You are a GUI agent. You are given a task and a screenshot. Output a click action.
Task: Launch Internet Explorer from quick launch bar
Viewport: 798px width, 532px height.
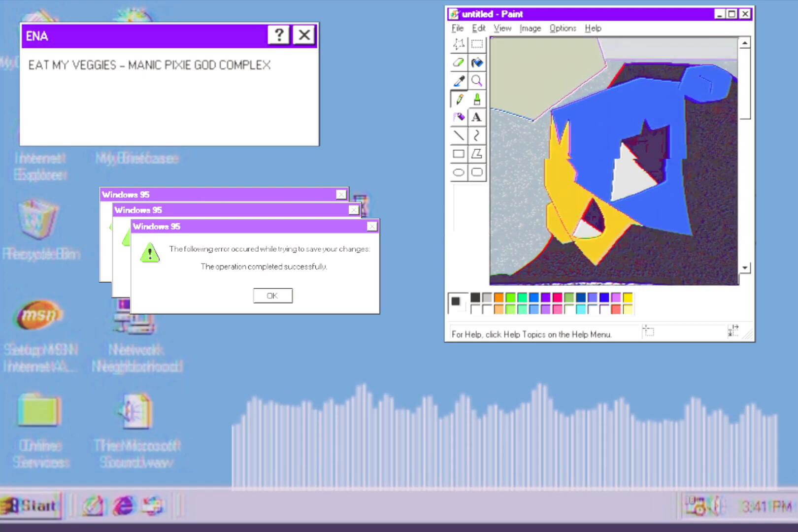tap(123, 506)
